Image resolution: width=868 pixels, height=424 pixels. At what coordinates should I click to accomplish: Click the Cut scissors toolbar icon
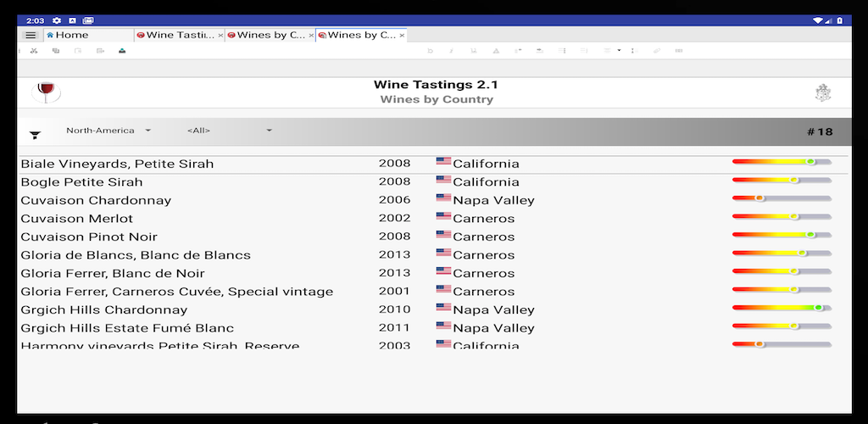[x=34, y=51]
